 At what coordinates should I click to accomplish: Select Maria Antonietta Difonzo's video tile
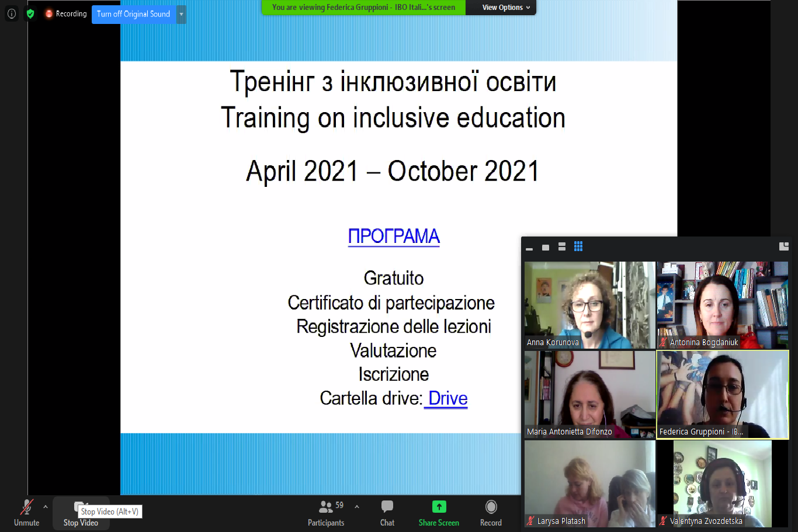point(590,394)
